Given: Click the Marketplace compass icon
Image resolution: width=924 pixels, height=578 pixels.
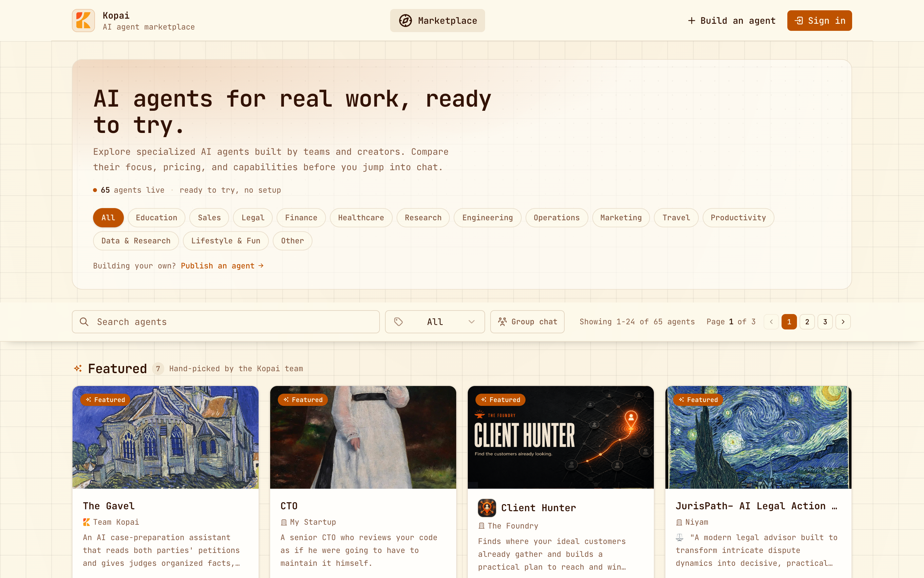Looking at the screenshot, I should click(x=405, y=21).
